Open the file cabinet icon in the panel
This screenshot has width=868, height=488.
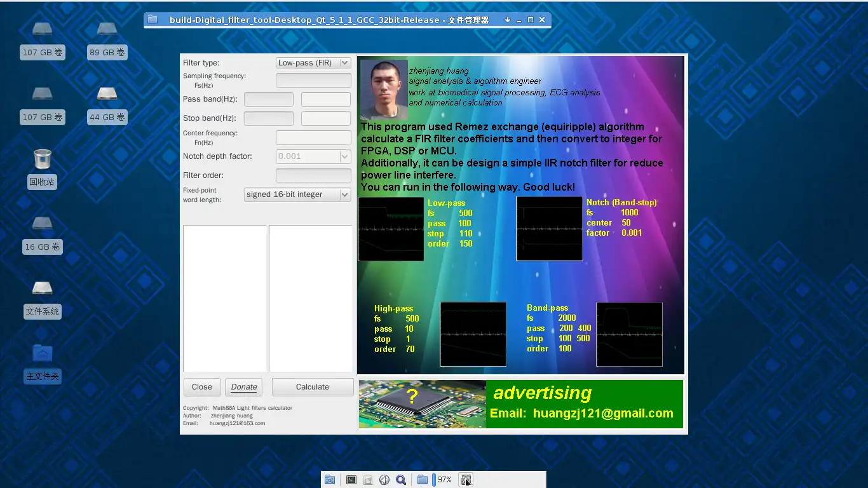(x=368, y=480)
